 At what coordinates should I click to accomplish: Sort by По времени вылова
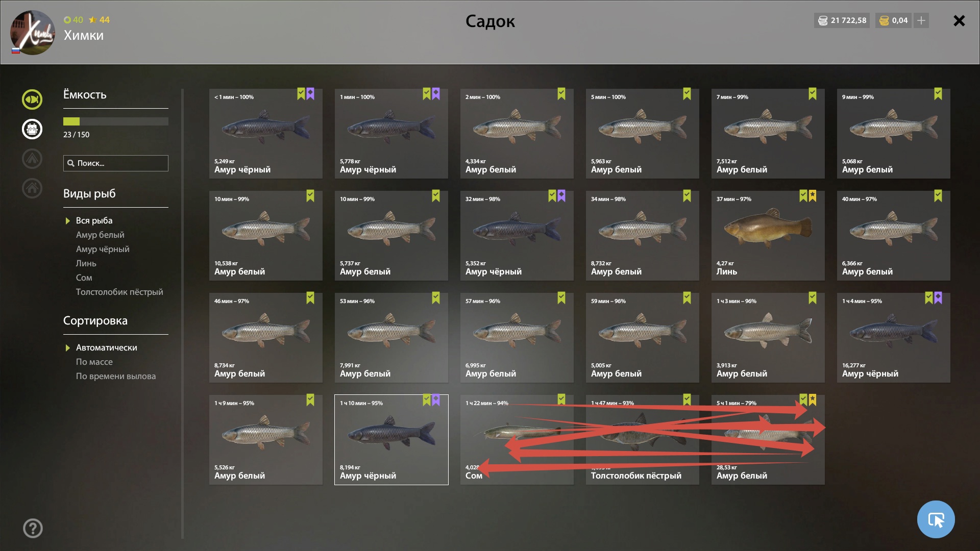point(116,376)
